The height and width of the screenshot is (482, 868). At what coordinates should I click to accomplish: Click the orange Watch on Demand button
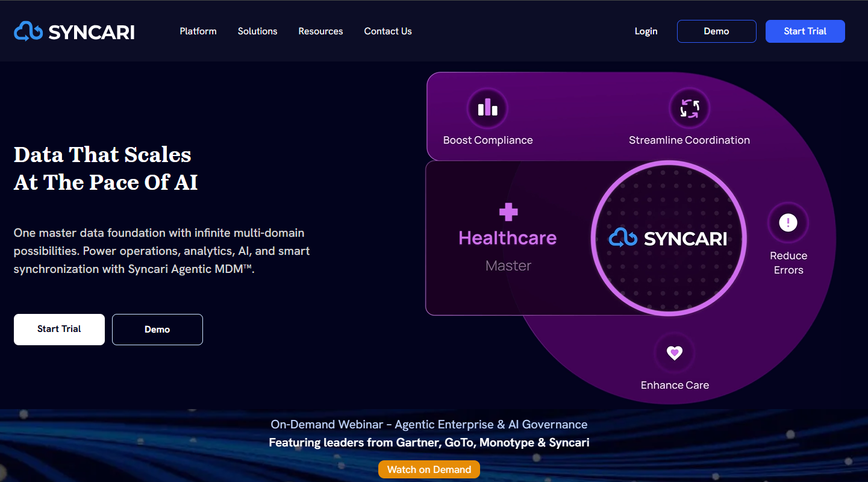(x=429, y=469)
